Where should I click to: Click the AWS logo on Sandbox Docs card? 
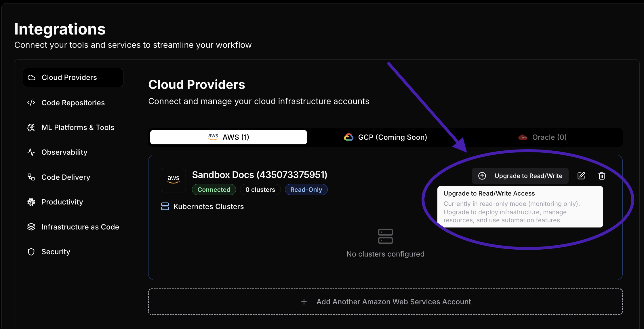173,180
